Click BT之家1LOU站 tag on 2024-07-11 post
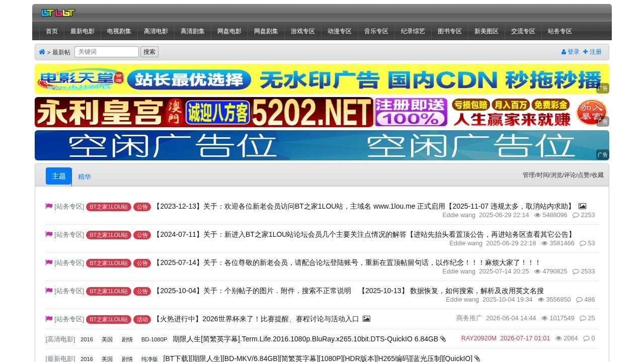Screen dimensions: 644x362 click(x=109, y=235)
